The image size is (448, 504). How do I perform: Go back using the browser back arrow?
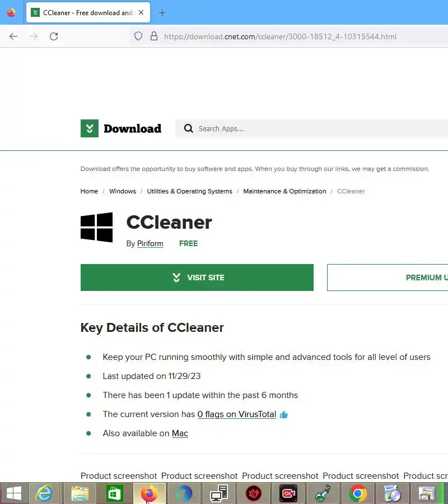point(13,36)
